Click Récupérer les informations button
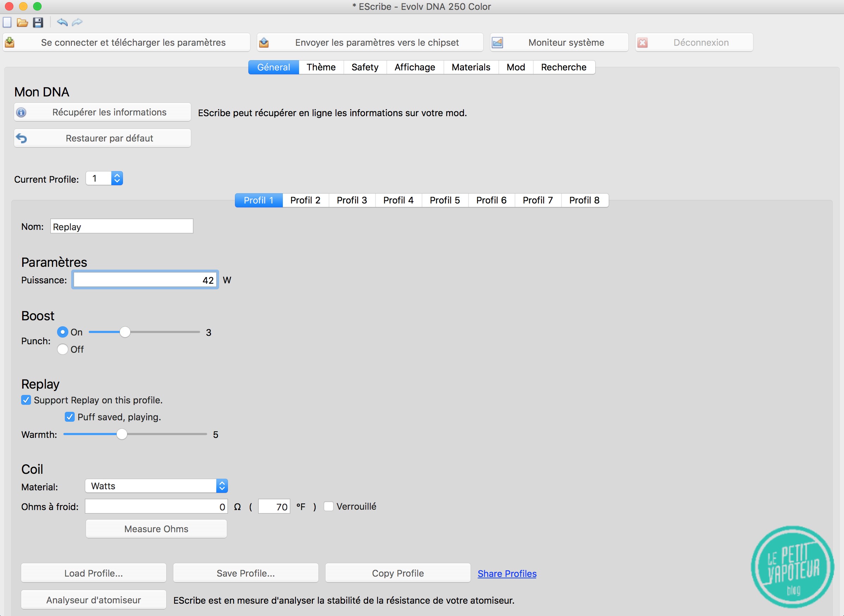844x616 pixels. pyautogui.click(x=103, y=112)
